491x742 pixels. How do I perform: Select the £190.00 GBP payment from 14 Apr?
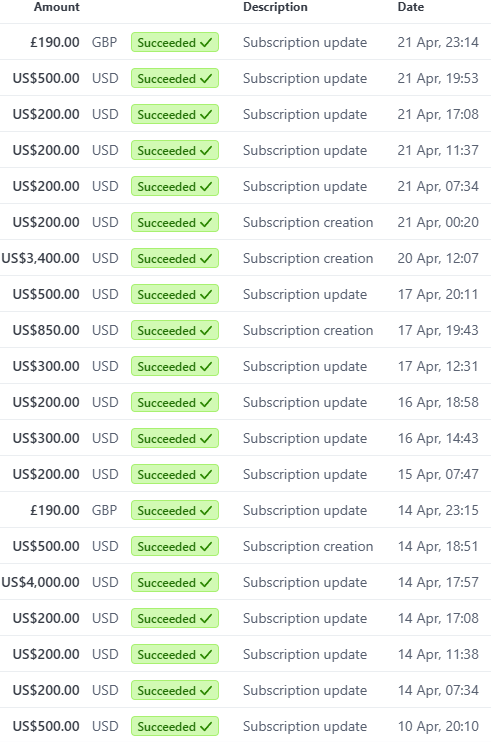click(246, 510)
